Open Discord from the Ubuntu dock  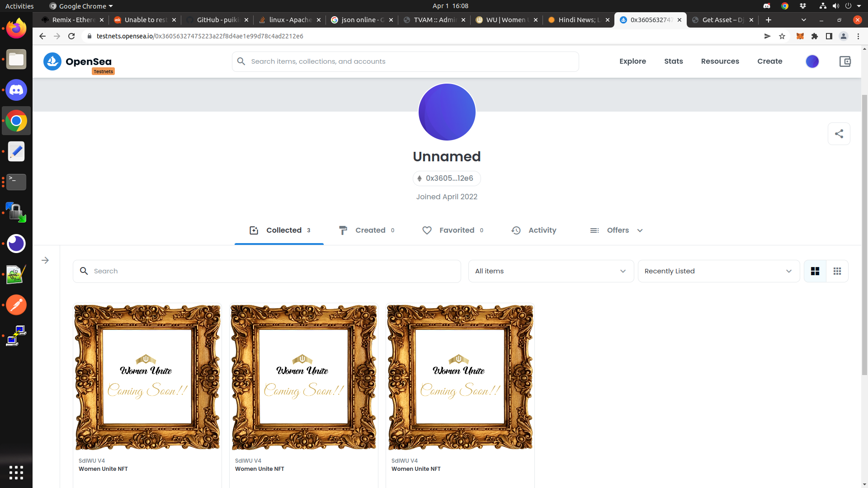16,90
